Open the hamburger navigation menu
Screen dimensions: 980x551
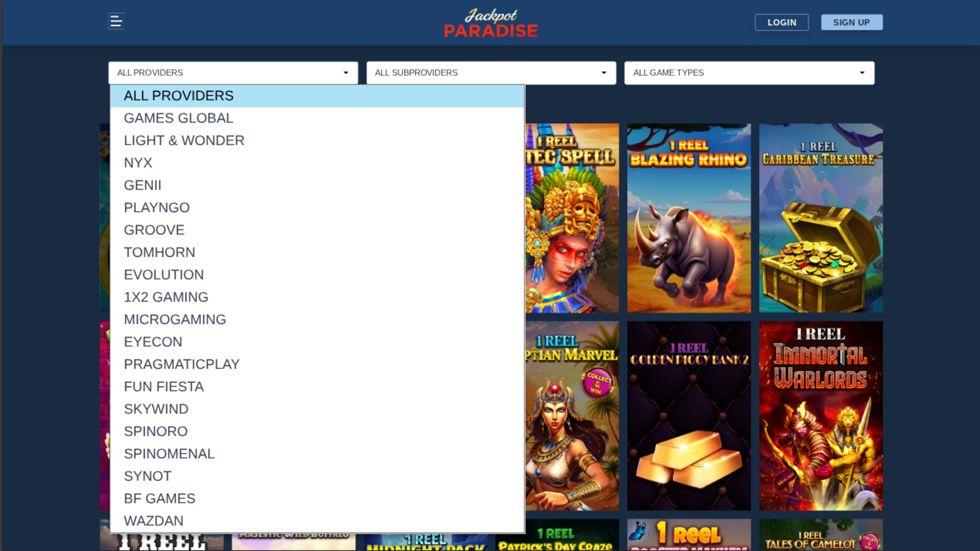[116, 21]
